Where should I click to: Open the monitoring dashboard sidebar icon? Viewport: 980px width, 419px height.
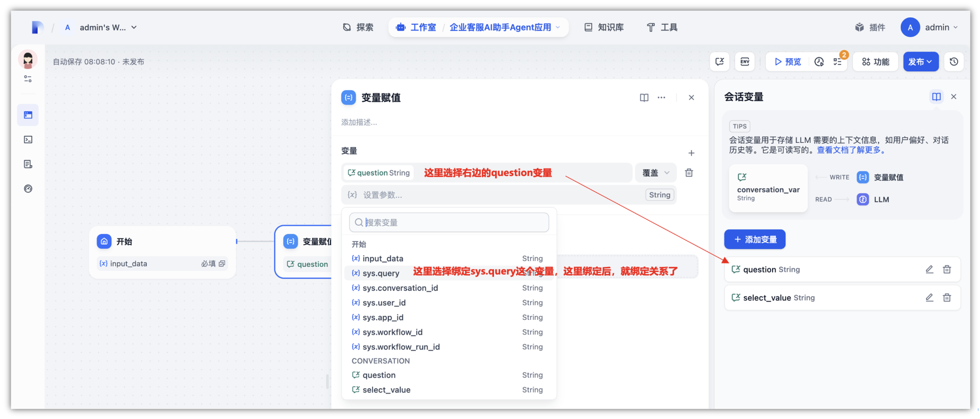[x=28, y=189]
